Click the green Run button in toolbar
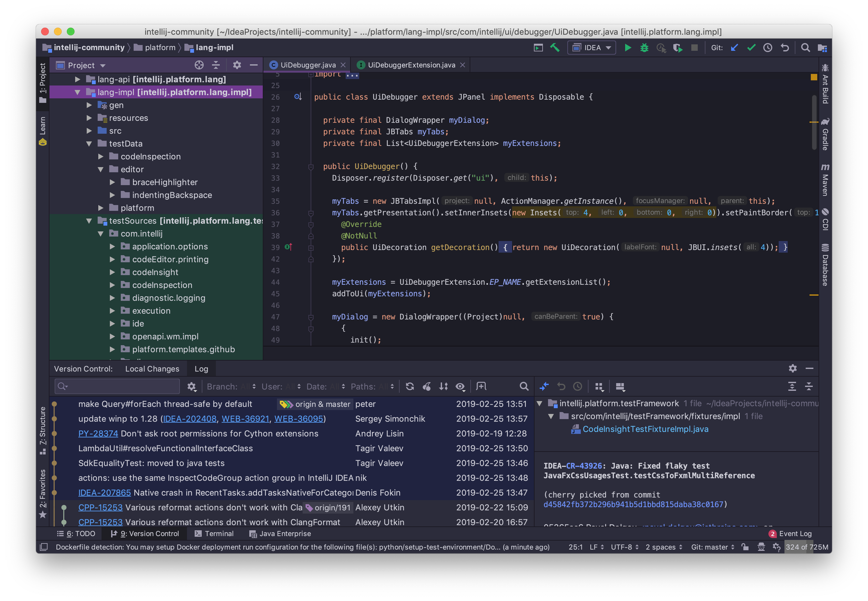 click(627, 48)
